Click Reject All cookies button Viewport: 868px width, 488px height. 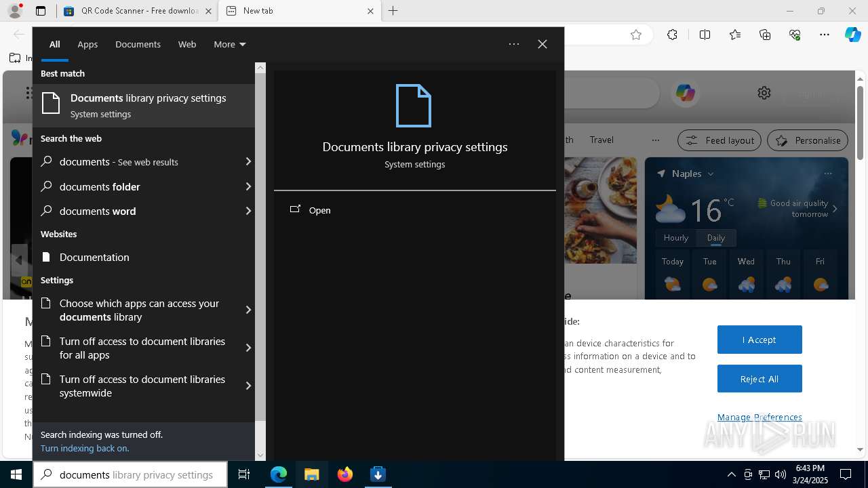tap(759, 379)
